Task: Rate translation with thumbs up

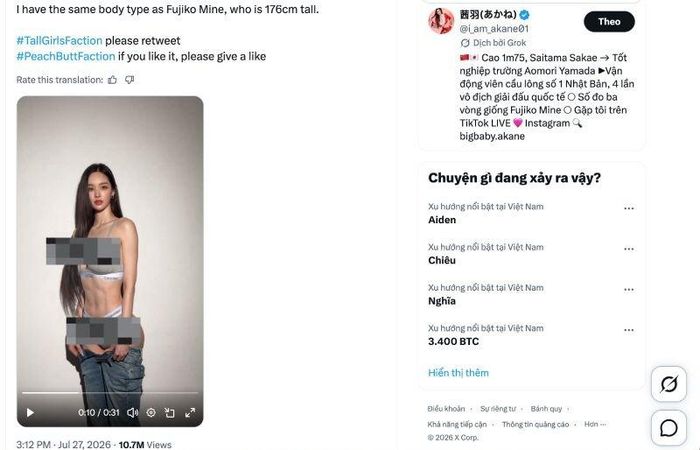Action: [x=112, y=80]
